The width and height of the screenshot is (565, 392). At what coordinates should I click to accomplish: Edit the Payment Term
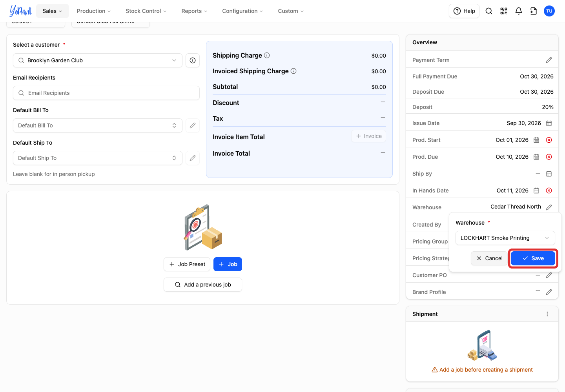[x=549, y=60]
